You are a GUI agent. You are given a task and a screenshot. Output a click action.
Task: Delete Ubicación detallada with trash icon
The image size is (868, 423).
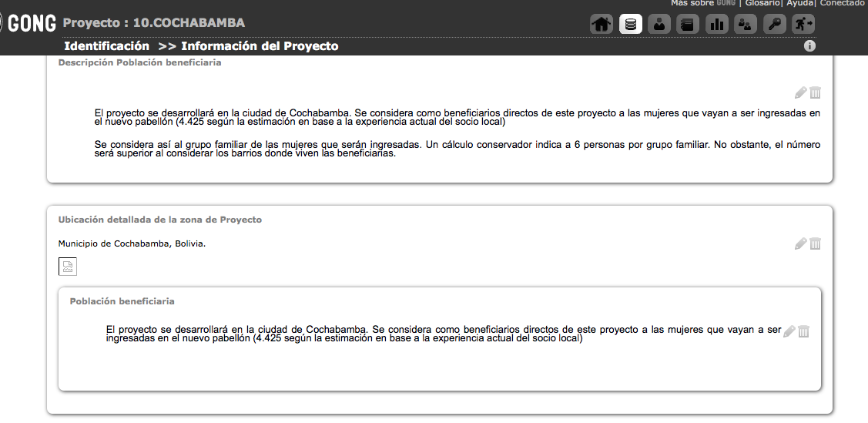(815, 243)
